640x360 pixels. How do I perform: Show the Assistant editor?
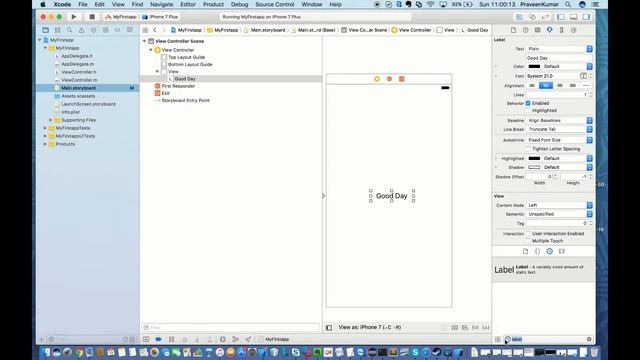[532, 17]
